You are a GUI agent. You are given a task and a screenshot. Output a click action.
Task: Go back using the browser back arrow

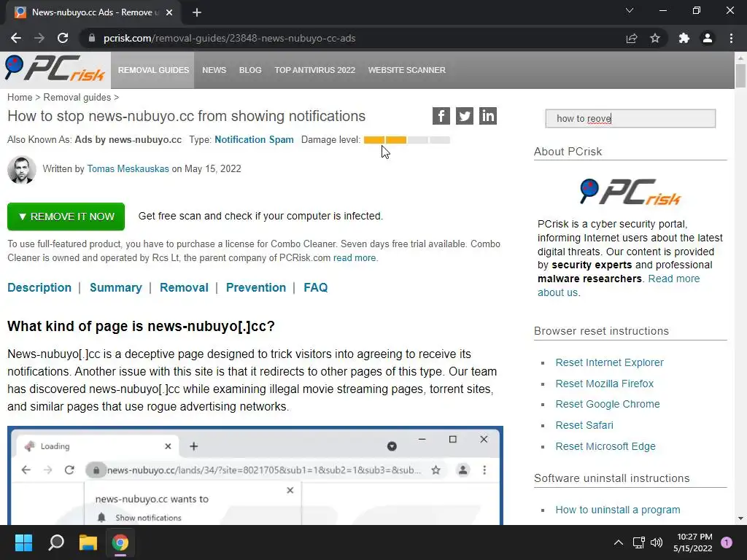[x=16, y=38]
